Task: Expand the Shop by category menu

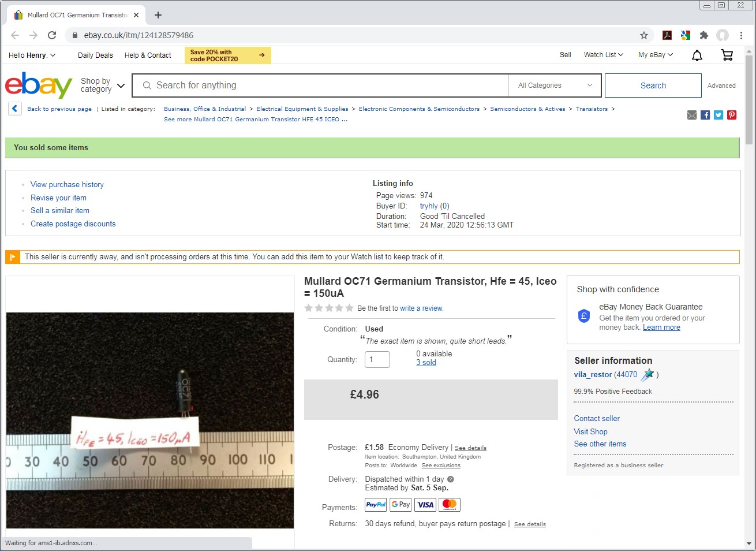Action: (103, 85)
